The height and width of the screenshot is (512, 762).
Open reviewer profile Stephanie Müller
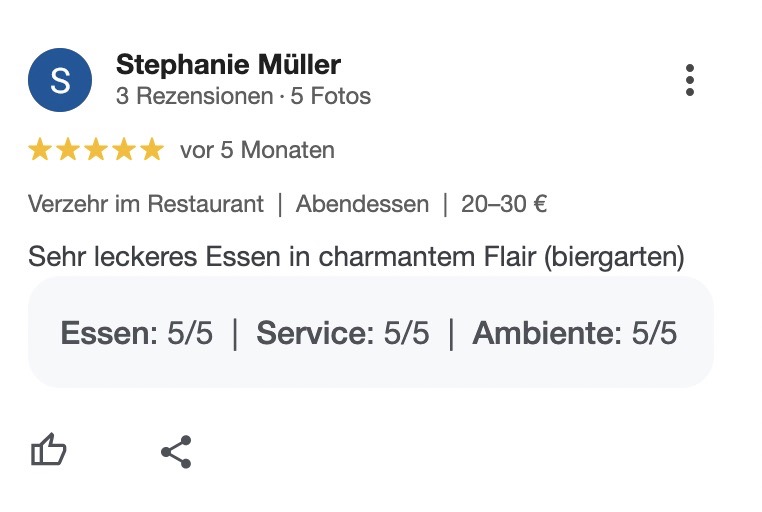[x=228, y=65]
